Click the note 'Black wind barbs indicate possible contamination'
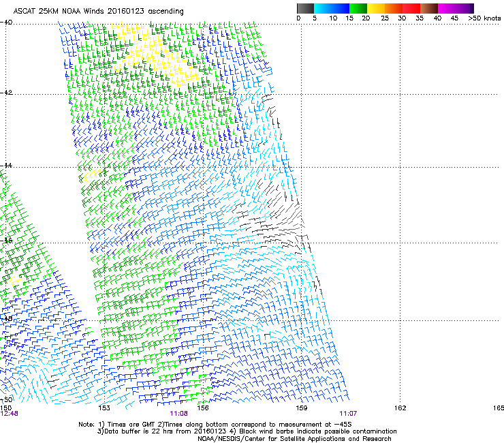504x443 pixels. 318,431
